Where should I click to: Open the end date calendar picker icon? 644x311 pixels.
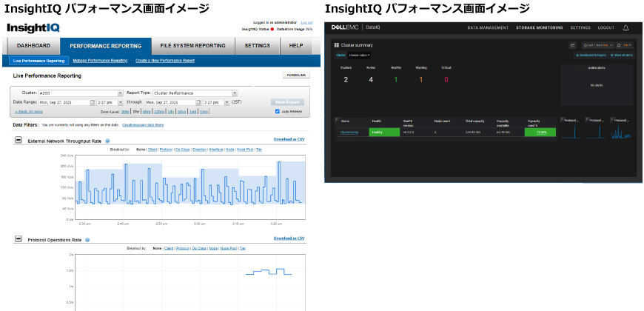click(x=198, y=102)
